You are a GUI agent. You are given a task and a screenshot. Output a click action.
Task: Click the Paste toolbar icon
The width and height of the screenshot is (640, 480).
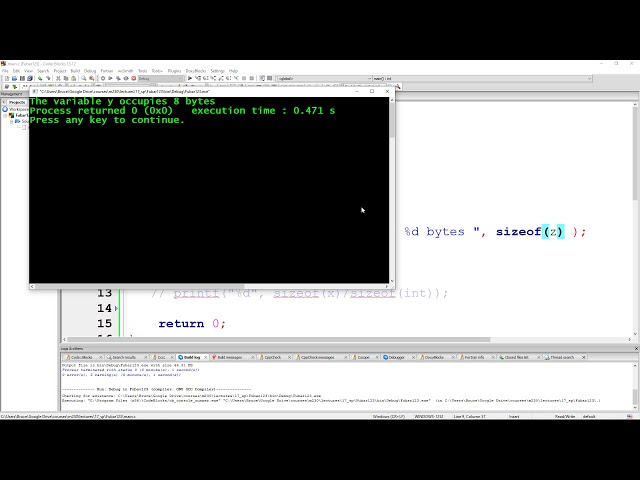pos(73,78)
